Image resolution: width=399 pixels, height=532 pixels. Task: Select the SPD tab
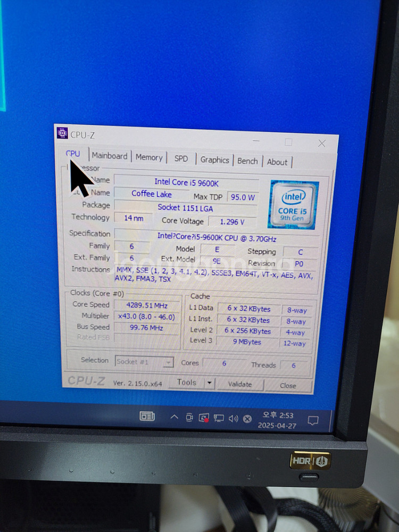[x=181, y=159]
